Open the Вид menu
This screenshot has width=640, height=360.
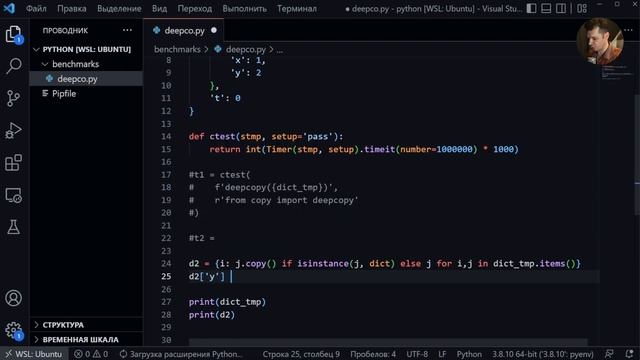point(159,9)
